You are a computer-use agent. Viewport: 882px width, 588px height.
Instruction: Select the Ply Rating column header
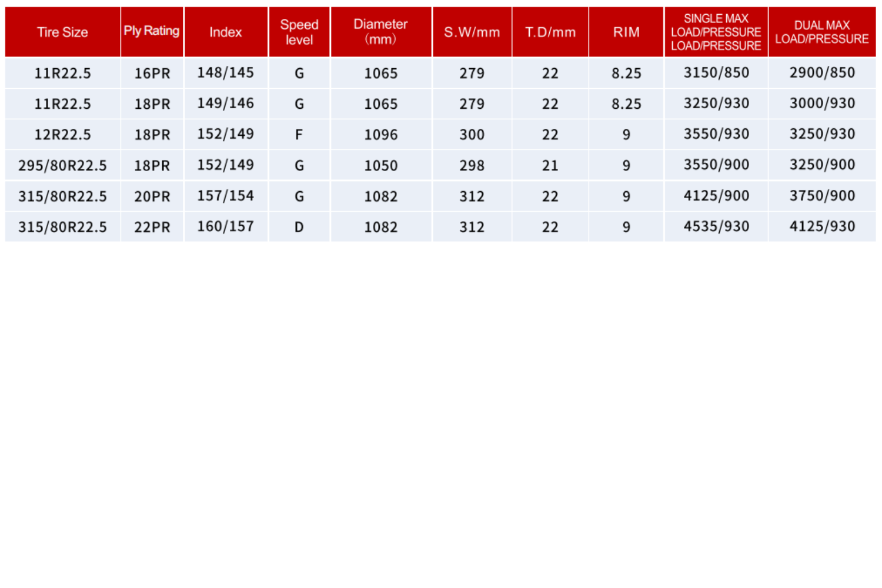coord(152,31)
